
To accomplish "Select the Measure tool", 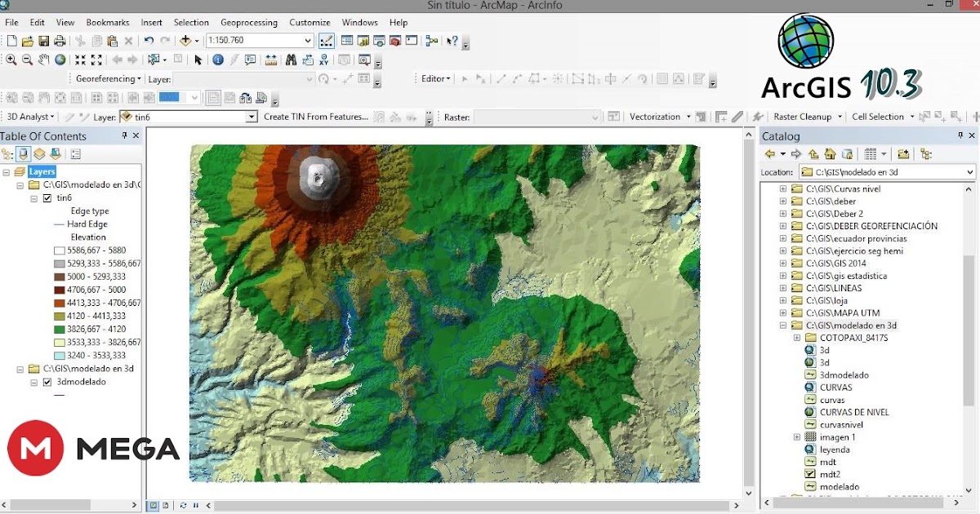I will (269, 60).
